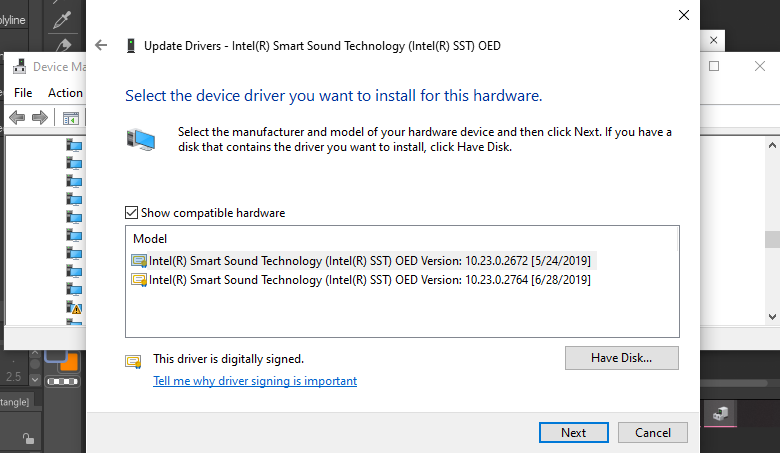The height and width of the screenshot is (453, 780).
Task: Click the Device Manager properties toolbar icon
Action: pos(71,118)
